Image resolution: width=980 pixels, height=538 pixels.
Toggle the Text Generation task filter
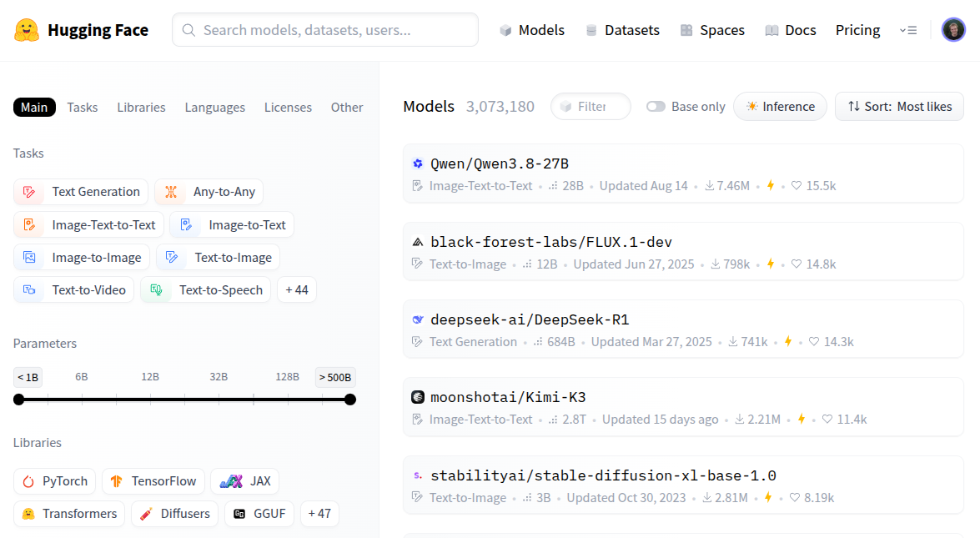[x=81, y=192]
